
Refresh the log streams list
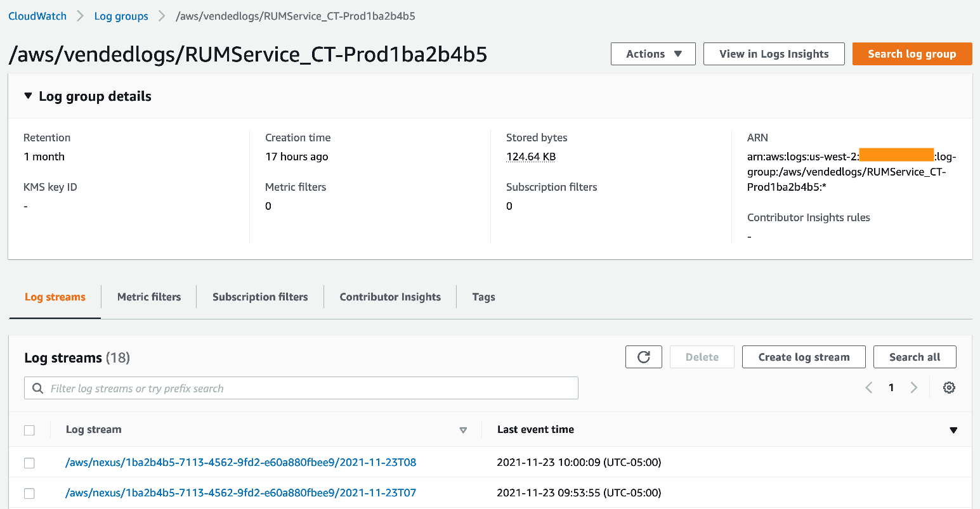click(x=643, y=356)
